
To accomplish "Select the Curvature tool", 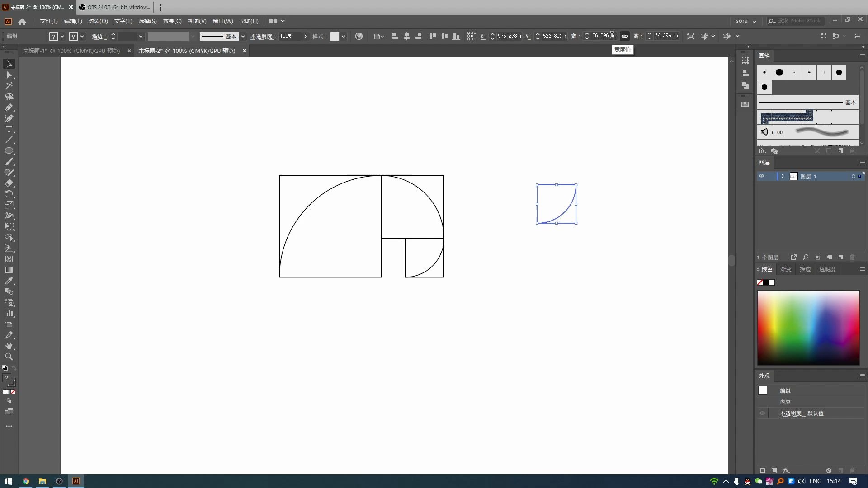I will point(9,118).
